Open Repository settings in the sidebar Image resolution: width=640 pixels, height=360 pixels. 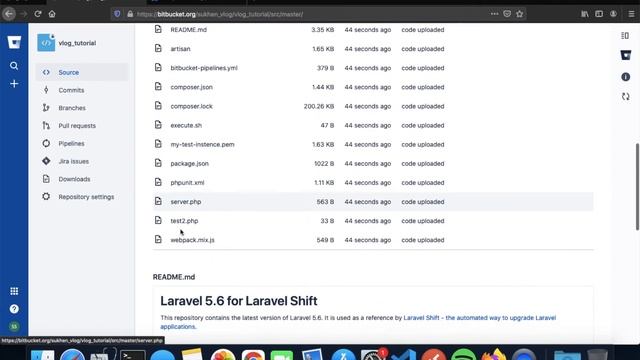point(86,197)
